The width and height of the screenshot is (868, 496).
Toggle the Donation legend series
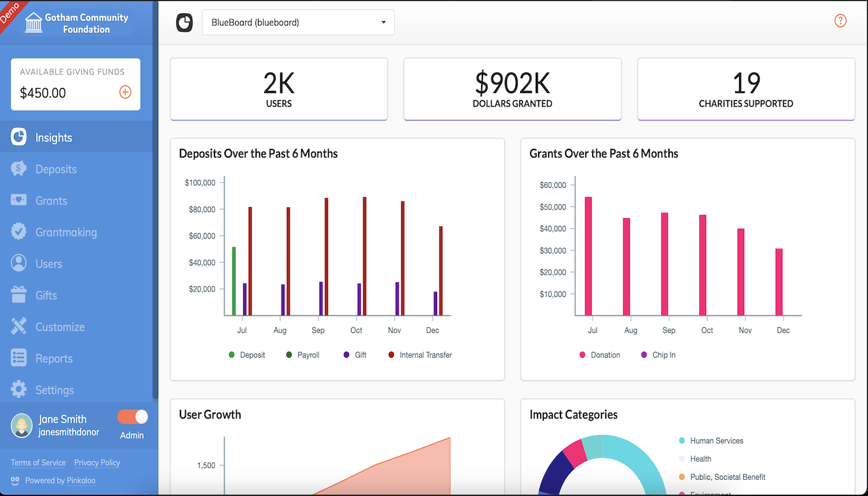pos(600,355)
